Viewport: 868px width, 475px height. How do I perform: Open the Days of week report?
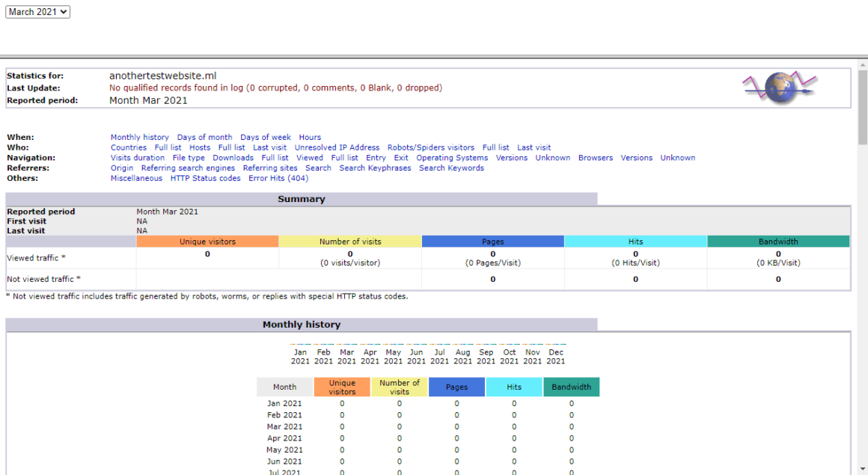pos(266,137)
